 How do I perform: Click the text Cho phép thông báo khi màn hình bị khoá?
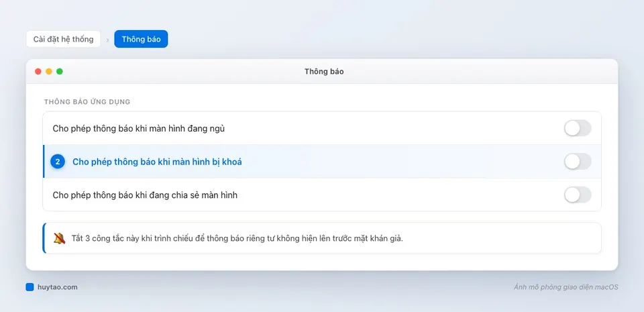point(157,162)
